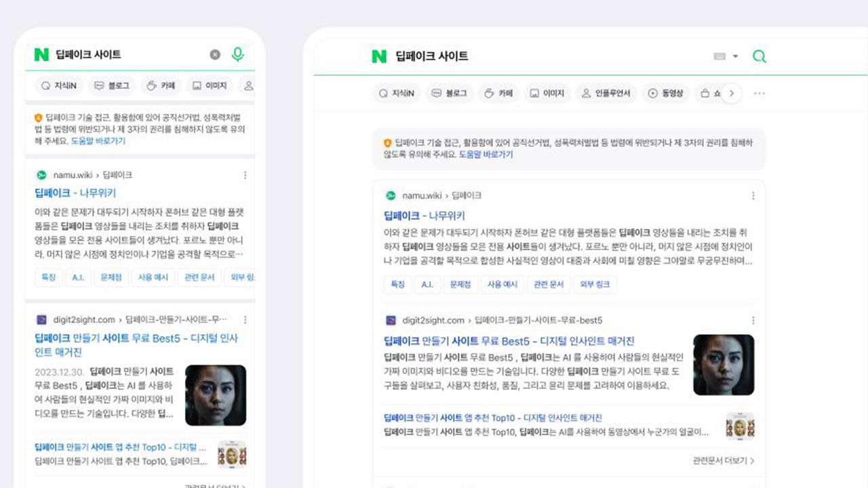The image size is (868, 488).
Task: Select the 외부 링크 chip in desktop view
Action: click(595, 285)
